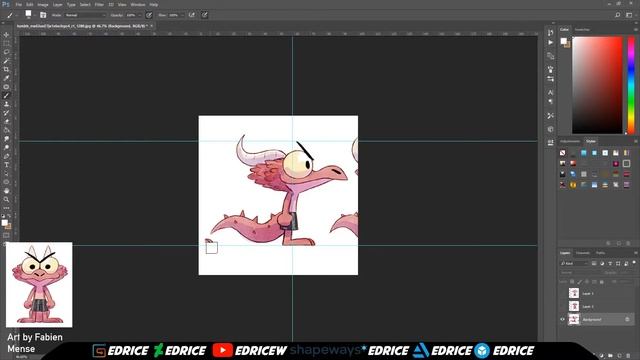Select the Crop tool
The width and height of the screenshot is (640, 360).
click(x=6, y=69)
